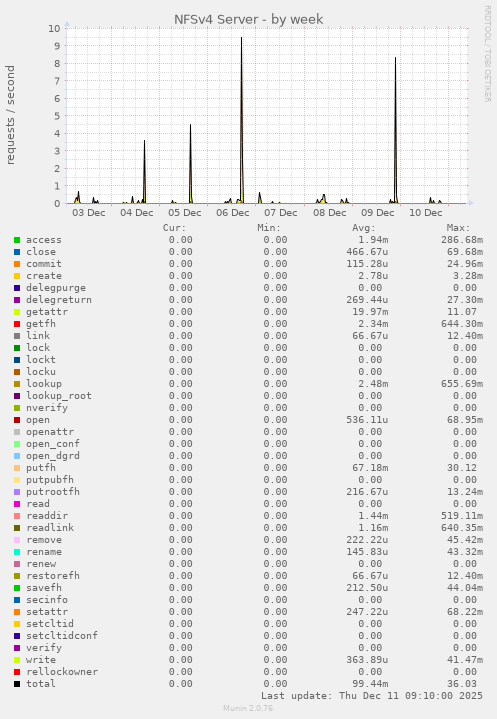
Task: Click the 'nverify' legend label
Action: [x=47, y=408]
